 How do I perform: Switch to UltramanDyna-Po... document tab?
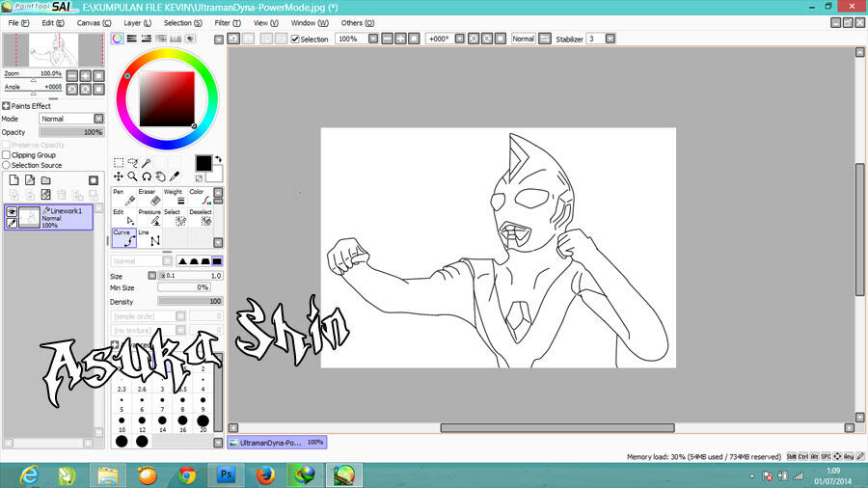click(277, 443)
